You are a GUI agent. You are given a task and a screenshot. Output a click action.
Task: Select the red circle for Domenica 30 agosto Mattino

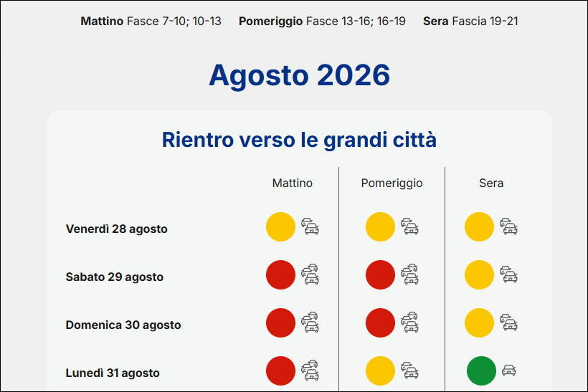pos(280,322)
